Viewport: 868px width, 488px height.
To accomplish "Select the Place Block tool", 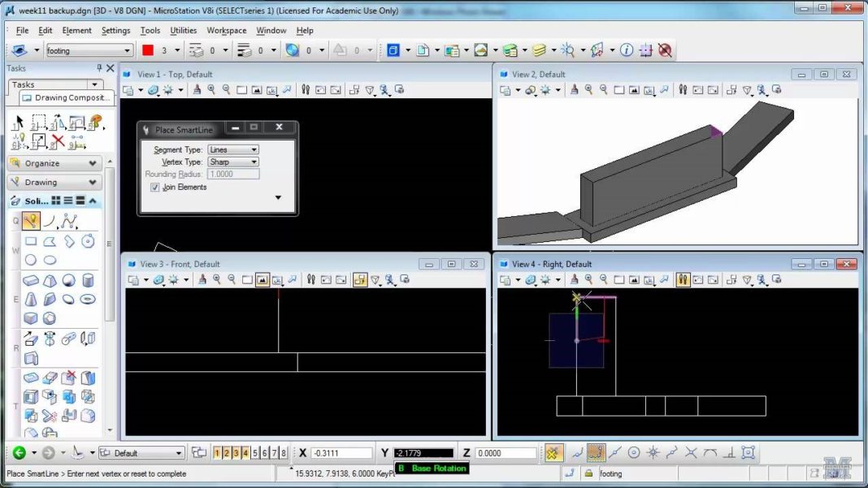I will click(x=33, y=241).
